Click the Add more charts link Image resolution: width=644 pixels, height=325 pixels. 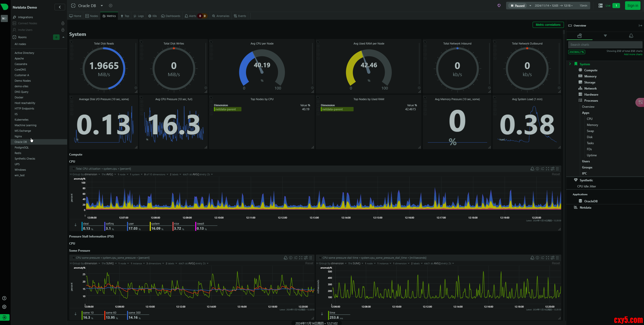(x=633, y=54)
